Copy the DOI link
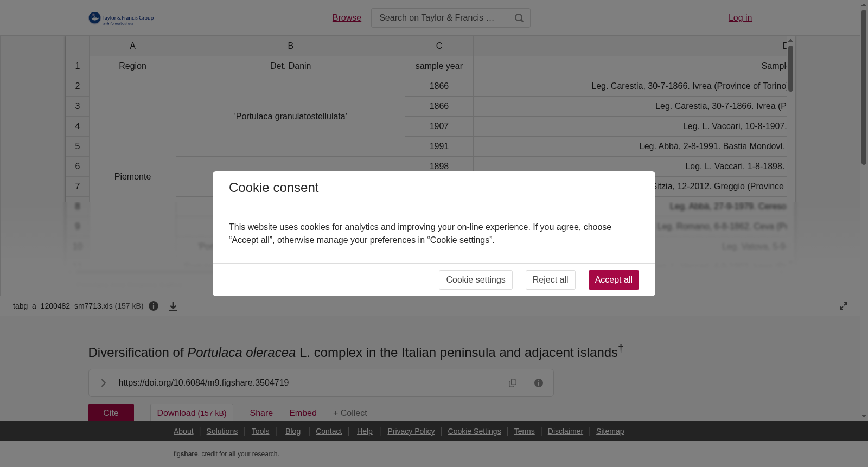Viewport: 868px width, 467px height. (513, 383)
